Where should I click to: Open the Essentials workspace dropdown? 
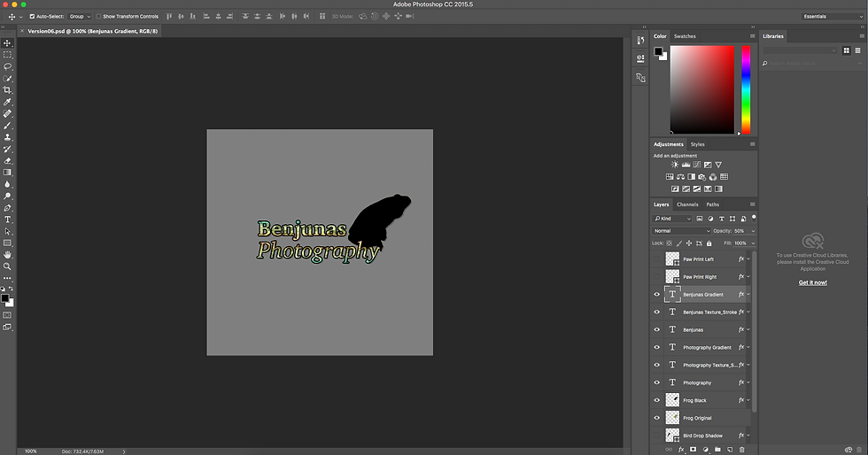[830, 16]
